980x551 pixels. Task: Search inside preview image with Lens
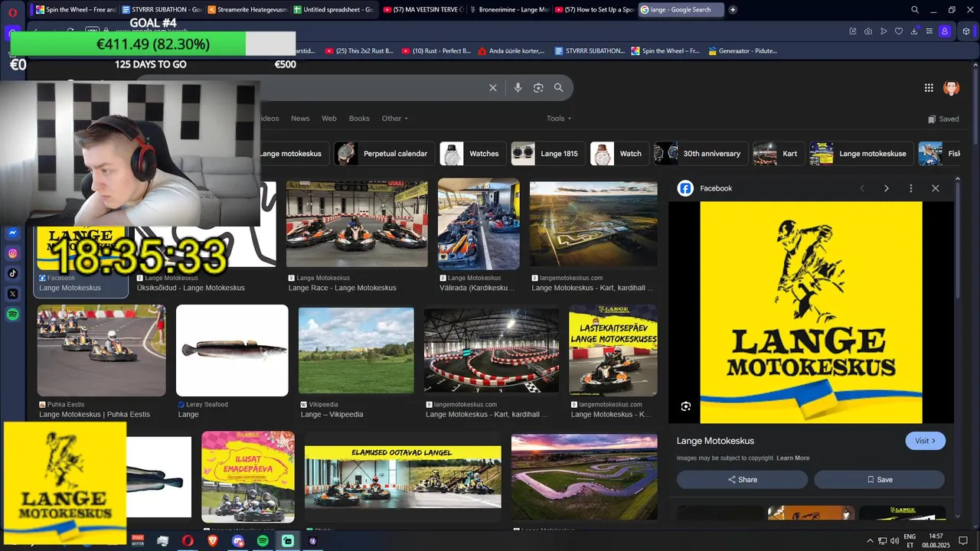tap(686, 406)
